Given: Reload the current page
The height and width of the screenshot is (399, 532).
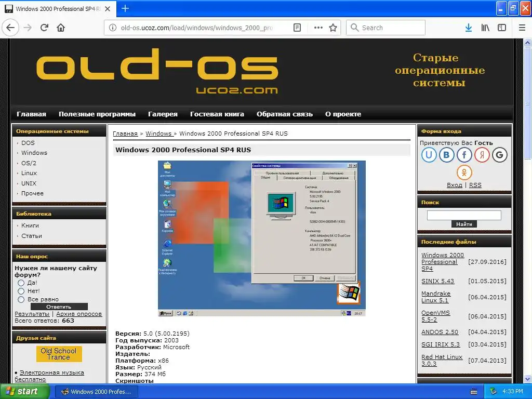Looking at the screenshot, I should pos(45,28).
